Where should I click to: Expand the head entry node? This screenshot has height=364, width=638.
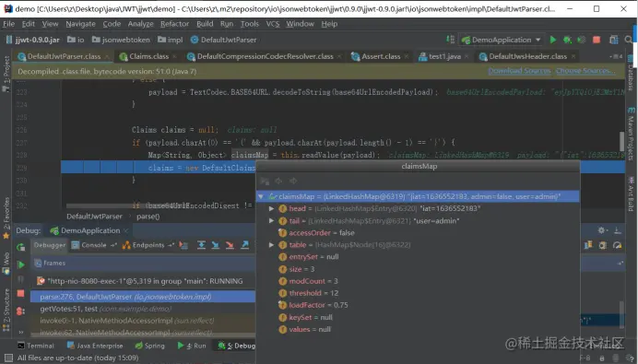271,208
